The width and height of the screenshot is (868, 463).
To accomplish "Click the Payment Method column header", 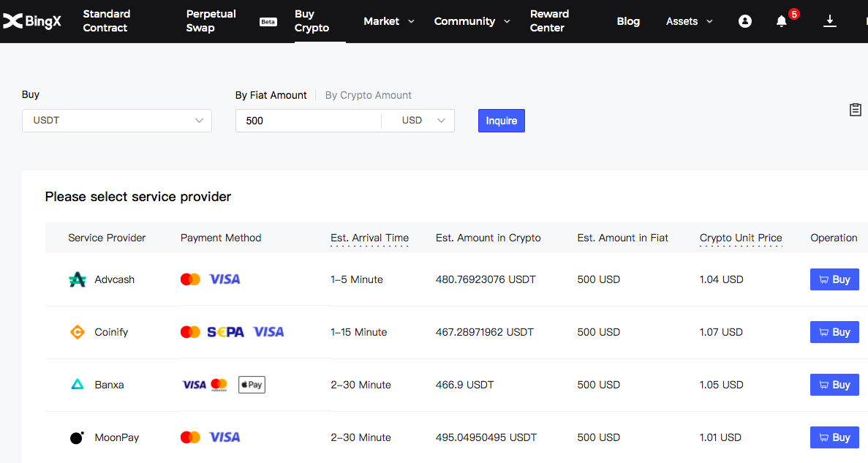I will 221,238.
